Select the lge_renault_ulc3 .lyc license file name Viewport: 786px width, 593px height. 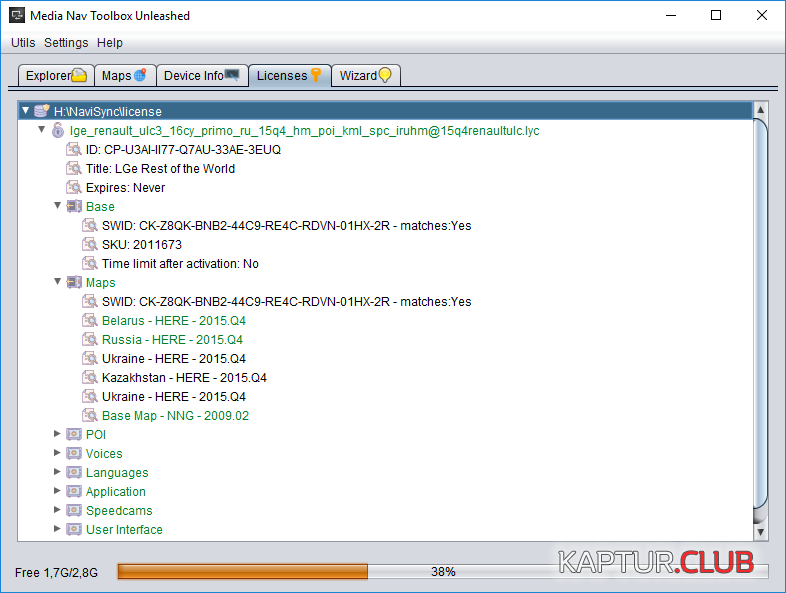pyautogui.click(x=304, y=131)
